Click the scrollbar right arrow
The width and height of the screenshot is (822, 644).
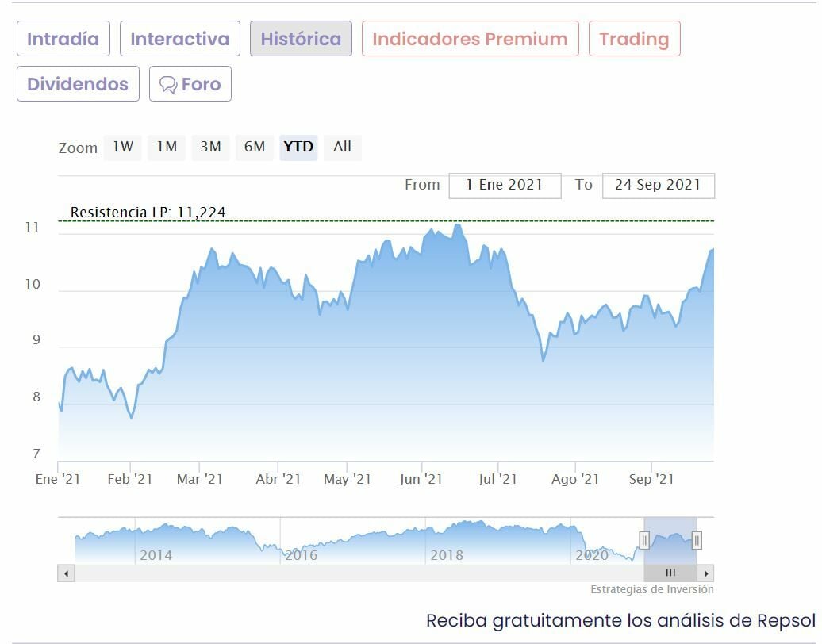706,573
